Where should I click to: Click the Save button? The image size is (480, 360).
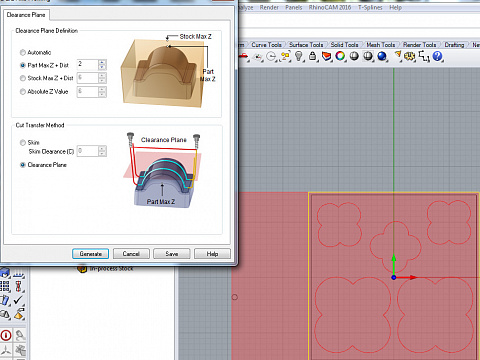click(172, 254)
